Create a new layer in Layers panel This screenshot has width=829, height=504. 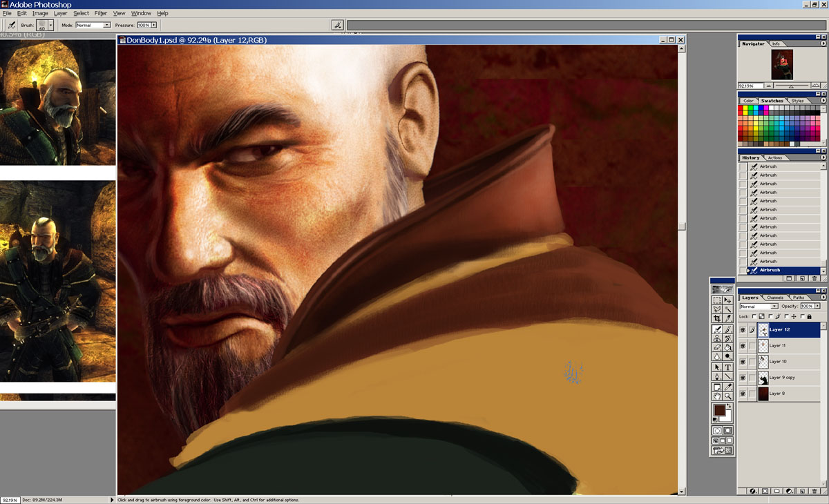pos(801,492)
